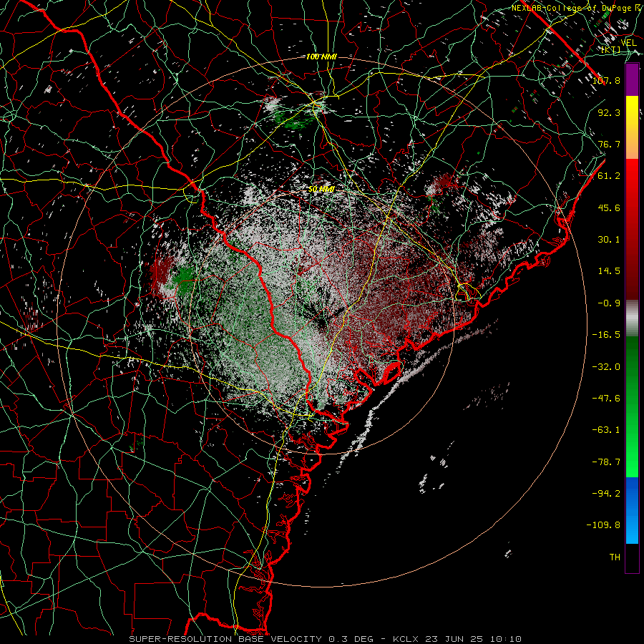
Task: Select the 92.3 value on velocity scale
Action: [609, 112]
